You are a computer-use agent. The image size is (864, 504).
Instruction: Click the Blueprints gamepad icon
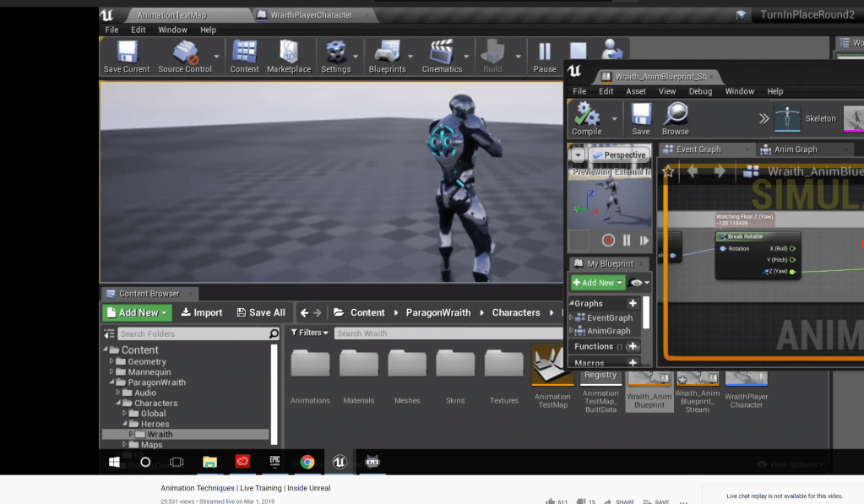387,52
